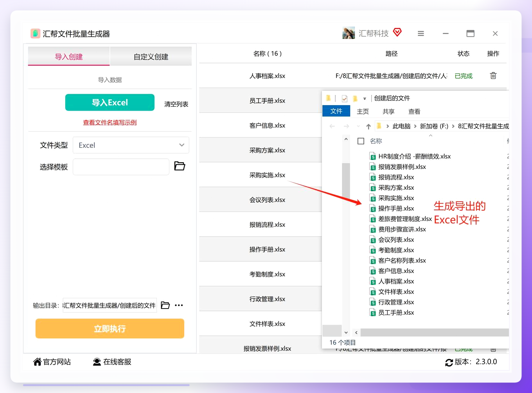This screenshot has height=393, width=532.
Task: Click 清空列表 to clear the list
Action: click(x=176, y=104)
